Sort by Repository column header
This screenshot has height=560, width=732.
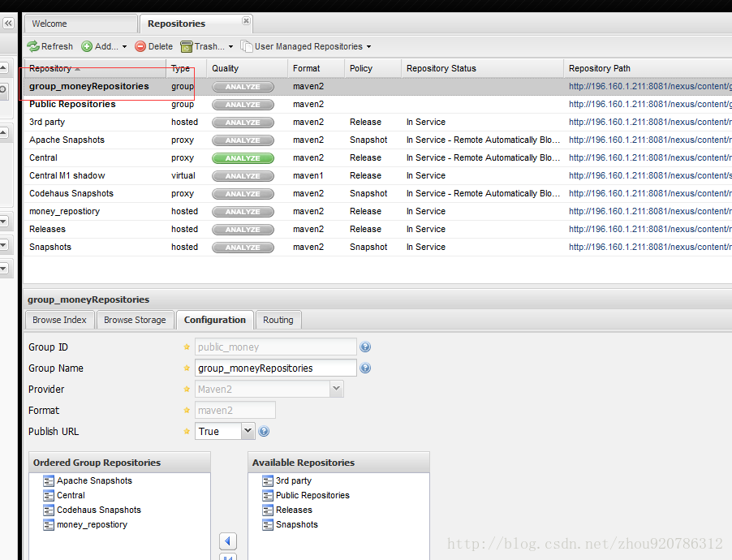[x=95, y=68]
